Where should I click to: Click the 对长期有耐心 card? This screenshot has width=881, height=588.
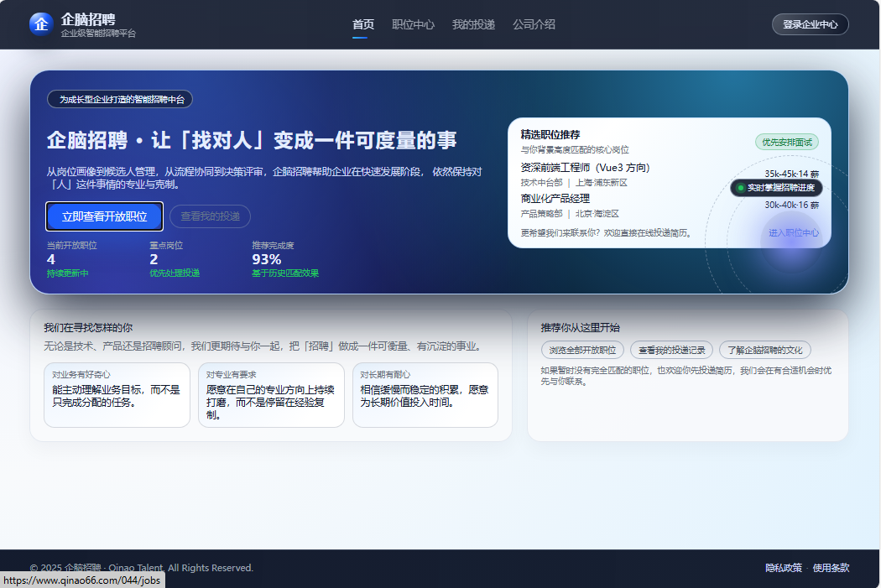pyautogui.click(x=425, y=395)
